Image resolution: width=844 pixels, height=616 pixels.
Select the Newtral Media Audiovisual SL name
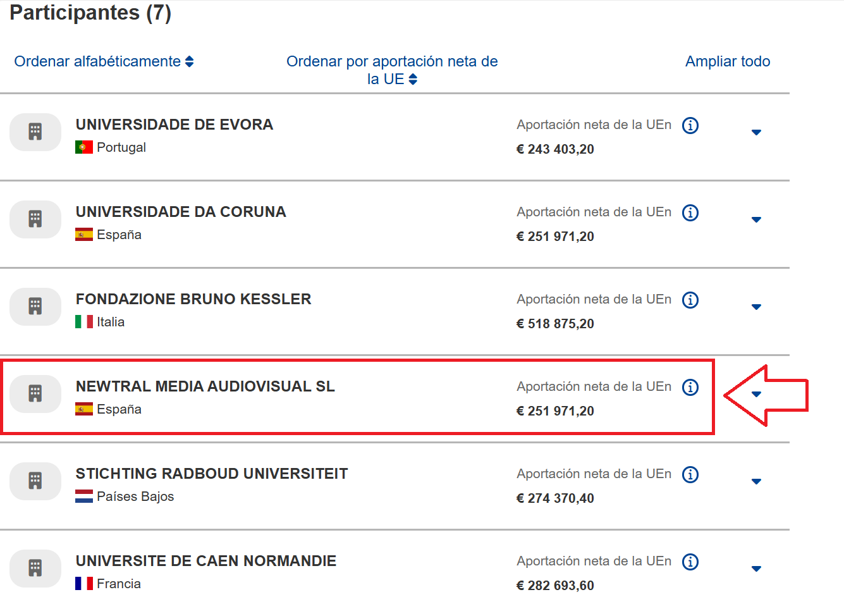pos(205,386)
